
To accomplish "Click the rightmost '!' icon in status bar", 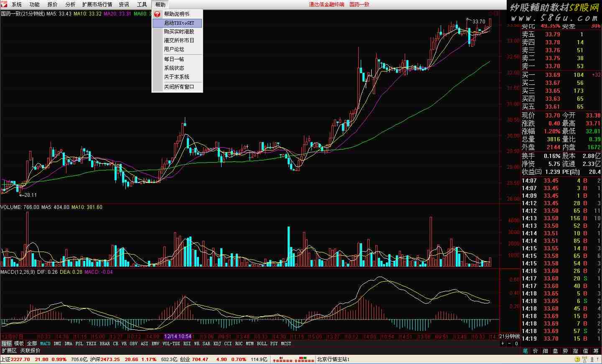I will coord(598,359).
